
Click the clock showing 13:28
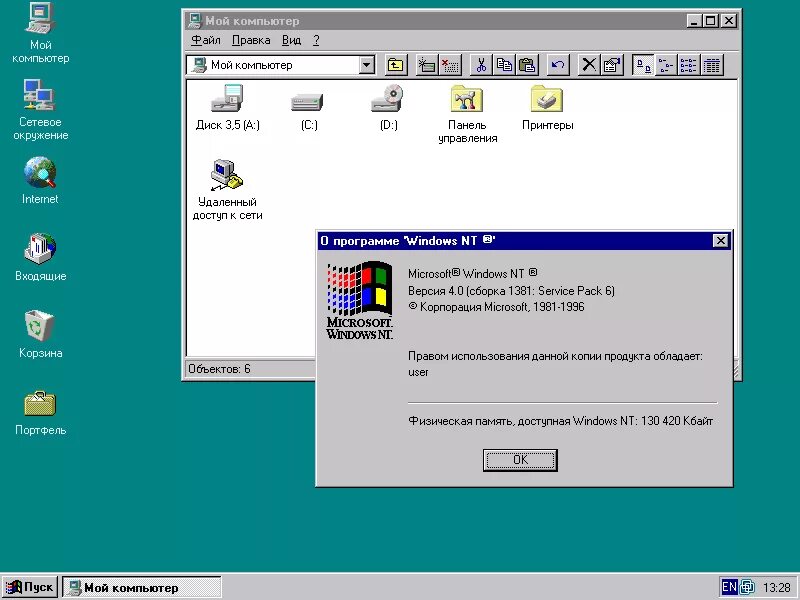[x=777, y=588]
